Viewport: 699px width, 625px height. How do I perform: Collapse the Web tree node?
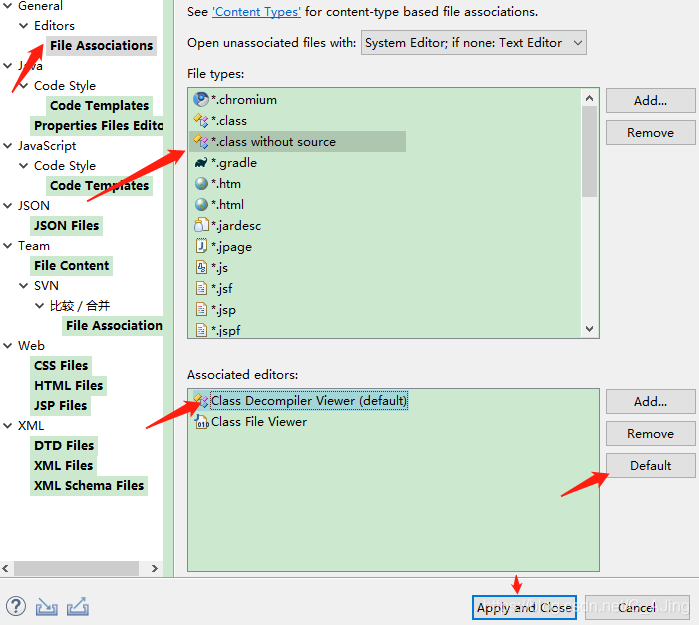(8, 345)
